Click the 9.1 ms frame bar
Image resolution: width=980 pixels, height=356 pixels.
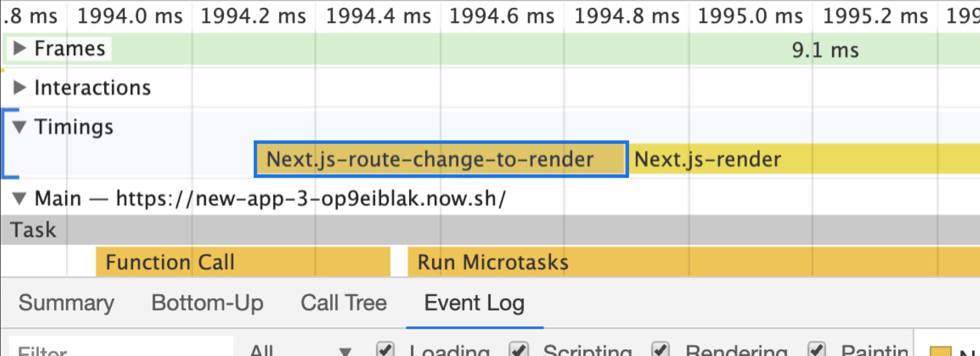(824, 50)
